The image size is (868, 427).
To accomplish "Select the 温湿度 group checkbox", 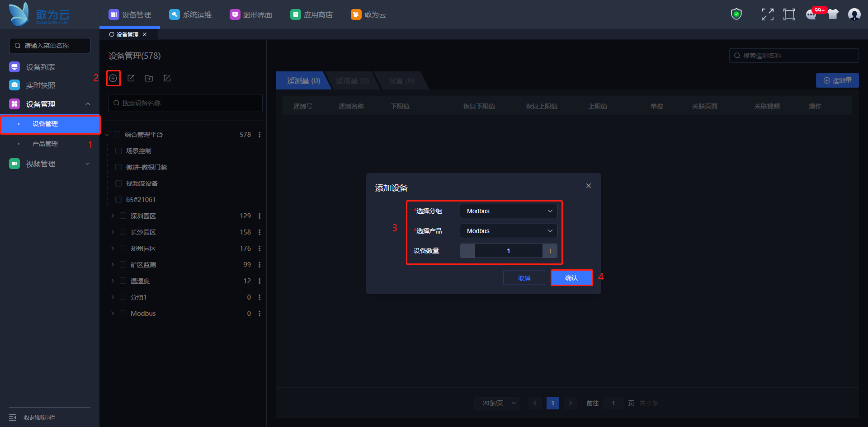I will click(x=123, y=281).
